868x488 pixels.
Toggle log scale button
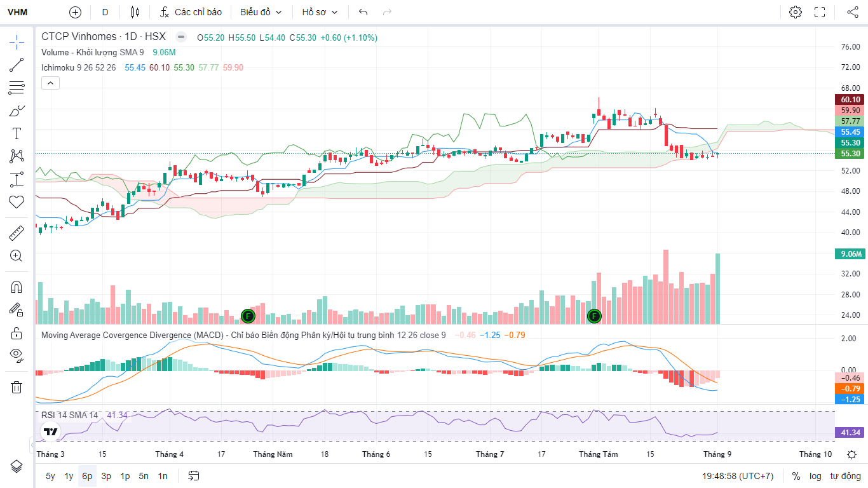(x=815, y=476)
